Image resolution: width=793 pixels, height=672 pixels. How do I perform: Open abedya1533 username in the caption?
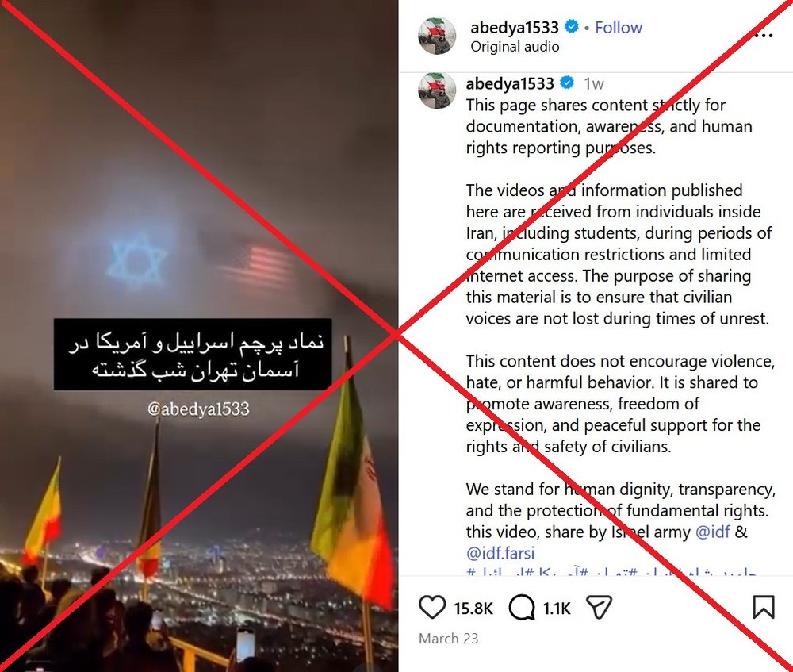(x=510, y=83)
